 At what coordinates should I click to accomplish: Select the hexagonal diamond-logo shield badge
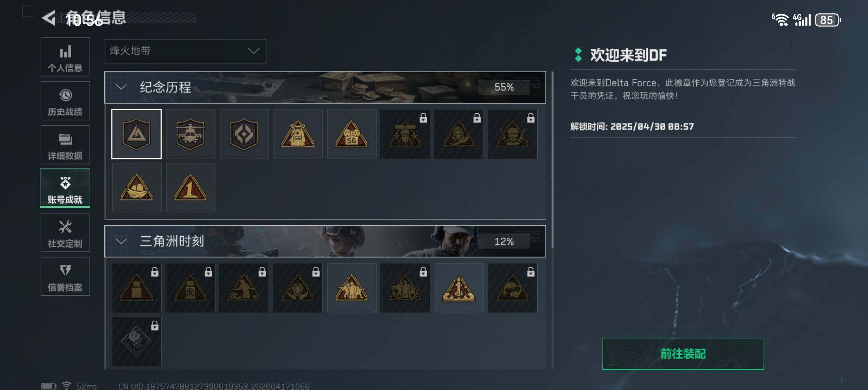pyautogui.click(x=244, y=134)
